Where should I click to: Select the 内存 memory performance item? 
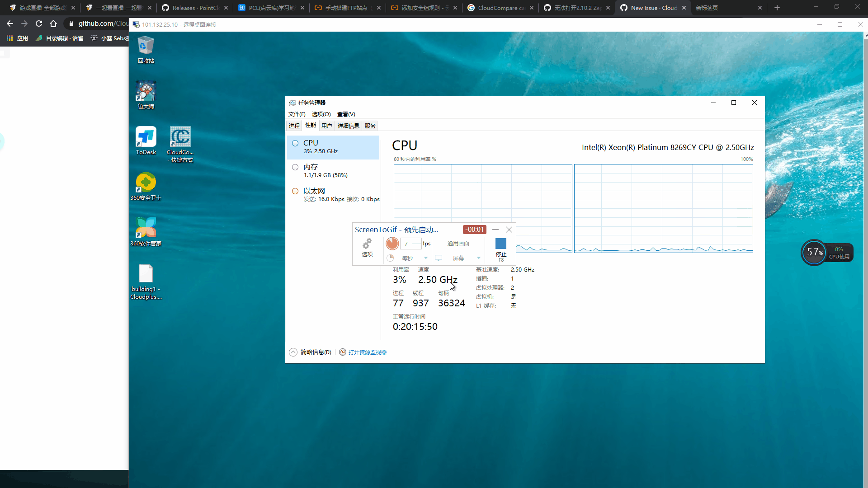[x=333, y=171]
